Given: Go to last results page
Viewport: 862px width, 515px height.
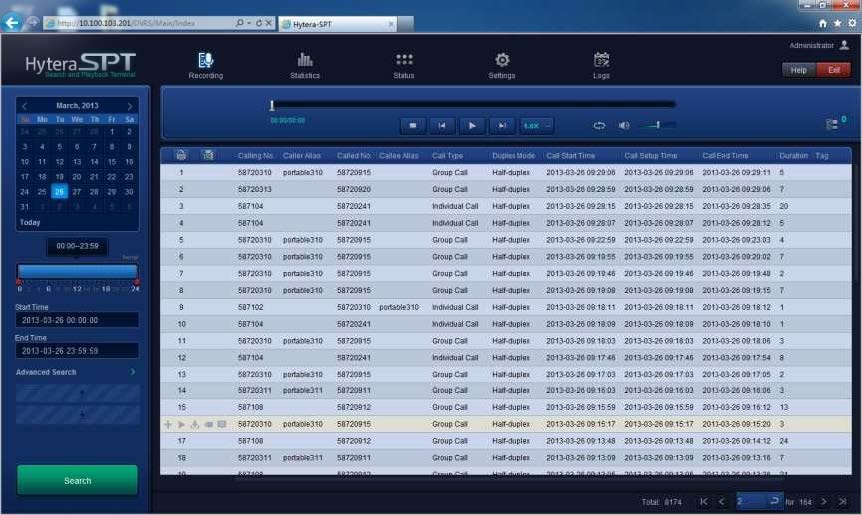Looking at the screenshot, I should 842,501.
